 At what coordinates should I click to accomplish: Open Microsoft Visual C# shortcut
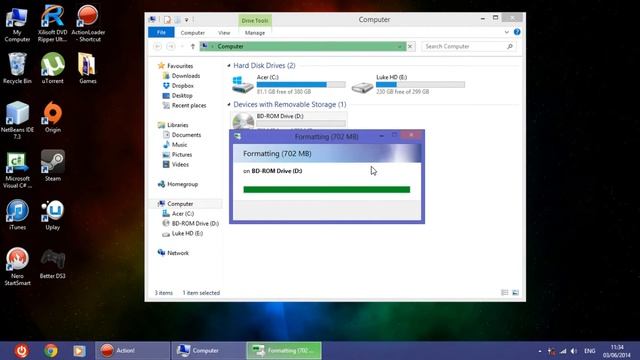[17, 170]
